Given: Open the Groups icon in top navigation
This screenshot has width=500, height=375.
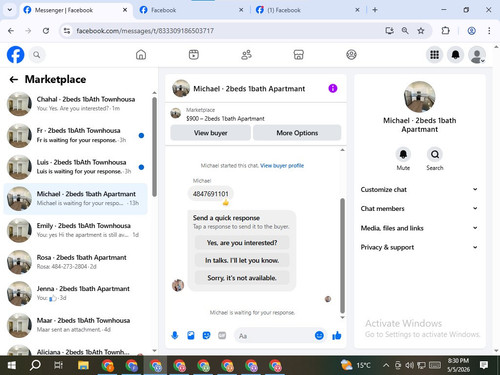Looking at the screenshot, I should [x=351, y=55].
